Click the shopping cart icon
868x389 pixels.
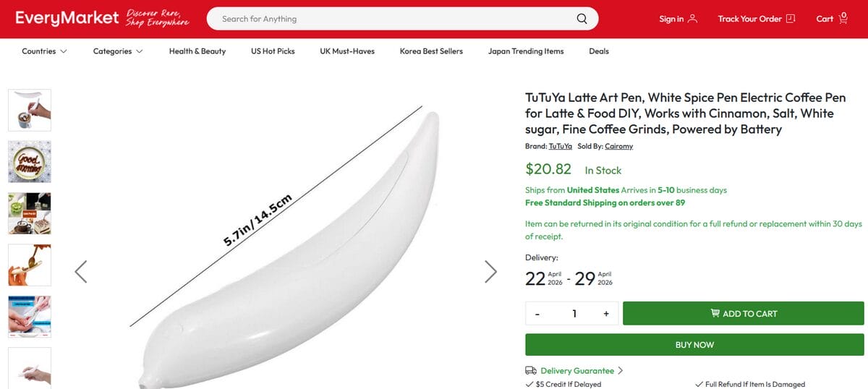click(x=843, y=18)
